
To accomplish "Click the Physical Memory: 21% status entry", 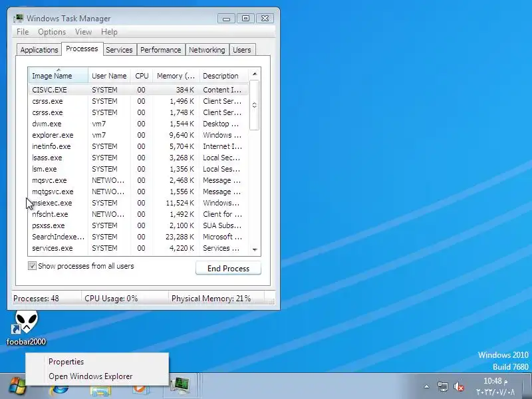I will click(211, 299).
